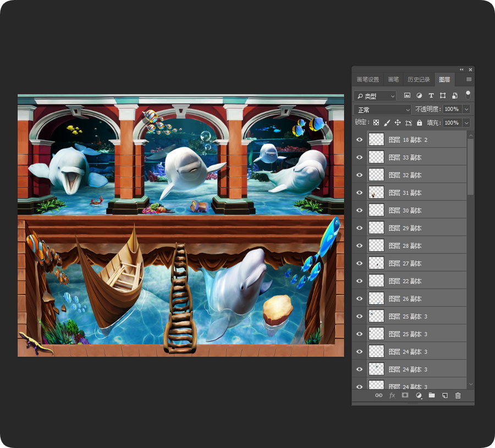Add a layer mask
495x448 pixels.
point(405,395)
